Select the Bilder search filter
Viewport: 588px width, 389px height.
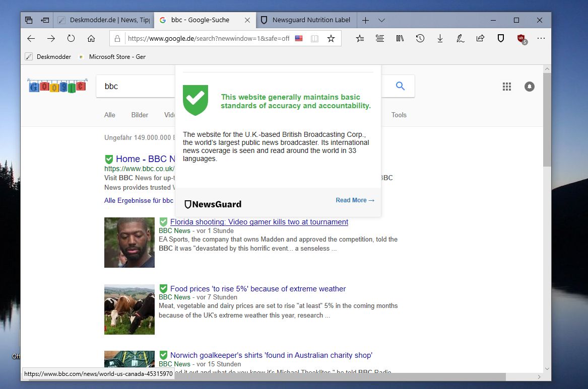click(x=140, y=115)
